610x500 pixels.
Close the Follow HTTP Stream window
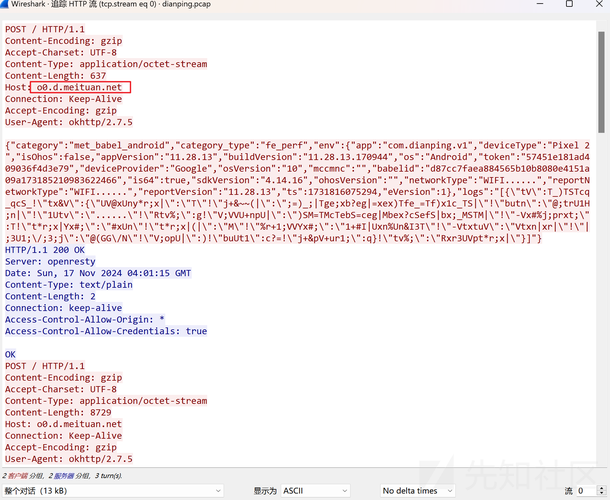(599, 4)
